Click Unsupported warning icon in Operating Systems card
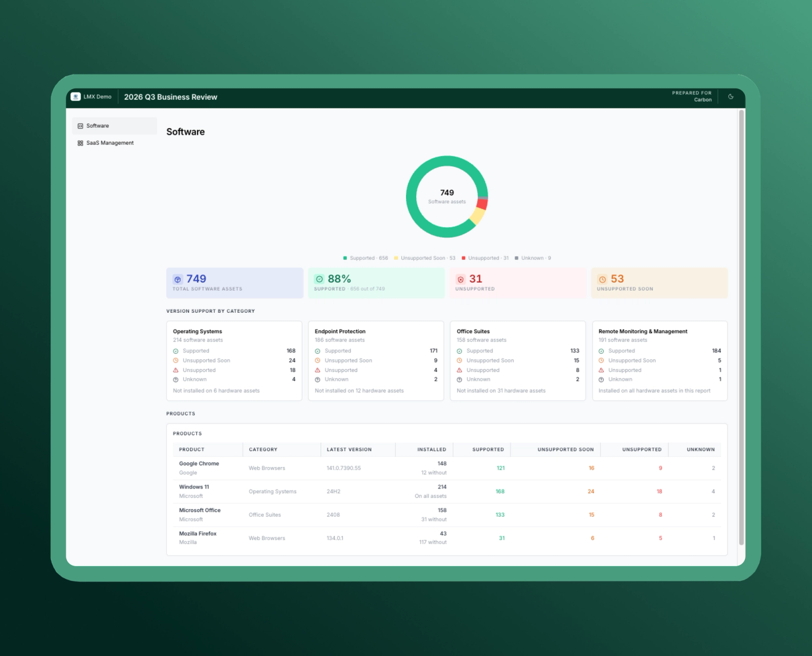This screenshot has width=812, height=656. pyautogui.click(x=176, y=370)
